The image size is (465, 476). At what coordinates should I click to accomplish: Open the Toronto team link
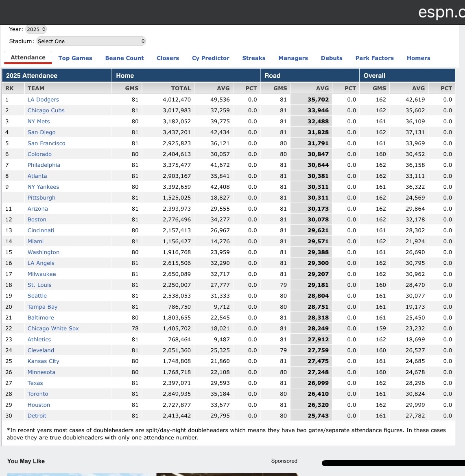tap(38, 394)
